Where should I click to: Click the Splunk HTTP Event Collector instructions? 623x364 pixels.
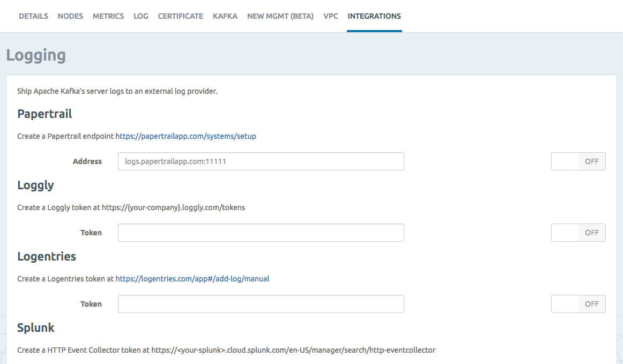tap(226, 350)
